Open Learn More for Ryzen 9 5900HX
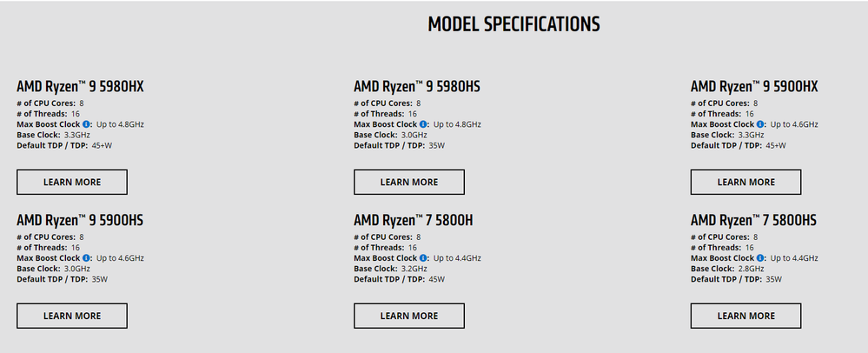Image resolution: width=868 pixels, height=353 pixels. pyautogui.click(x=745, y=183)
